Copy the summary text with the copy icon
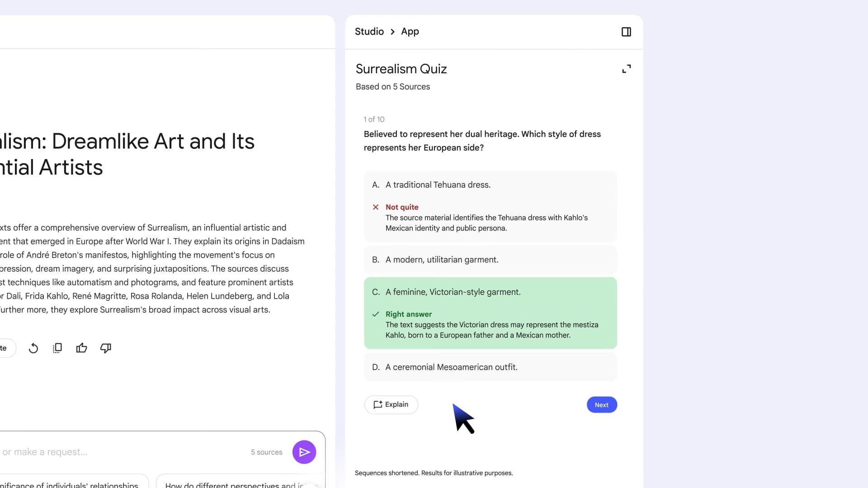The image size is (868, 488). (x=57, y=348)
